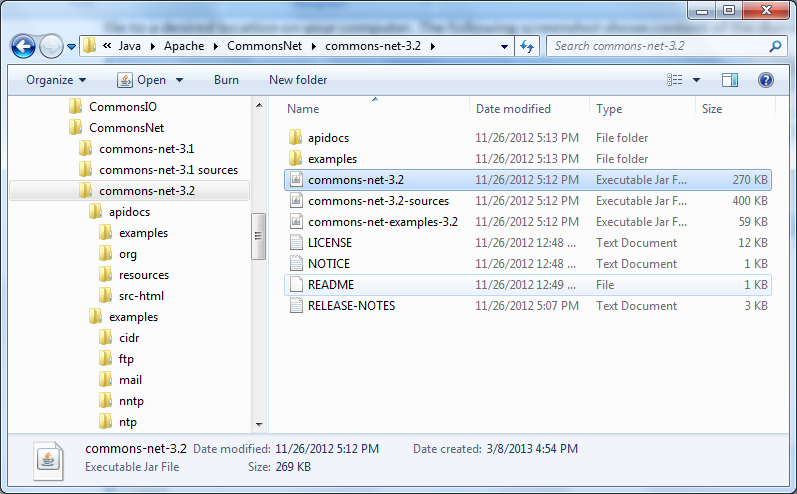Click Text Document type of RELEASE-NOTES
797x494 pixels.
(x=636, y=306)
